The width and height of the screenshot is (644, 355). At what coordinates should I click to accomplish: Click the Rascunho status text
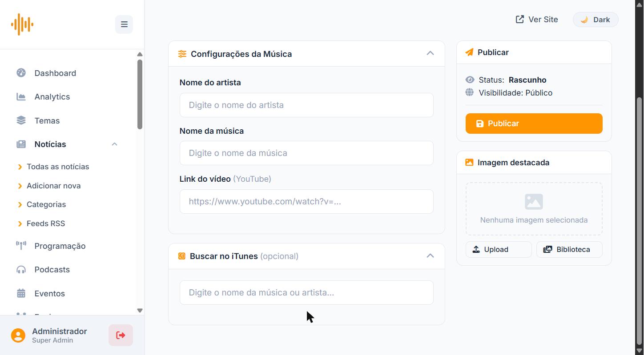pyautogui.click(x=527, y=80)
